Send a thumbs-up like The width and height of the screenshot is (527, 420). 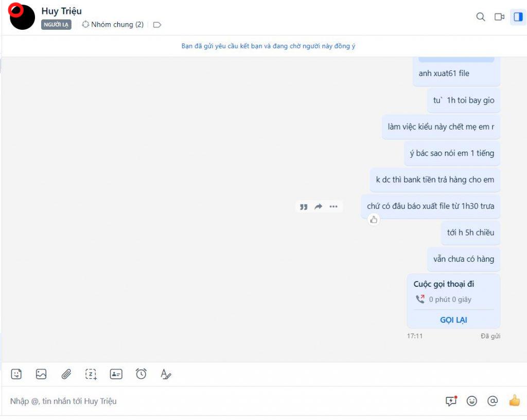[x=515, y=400]
